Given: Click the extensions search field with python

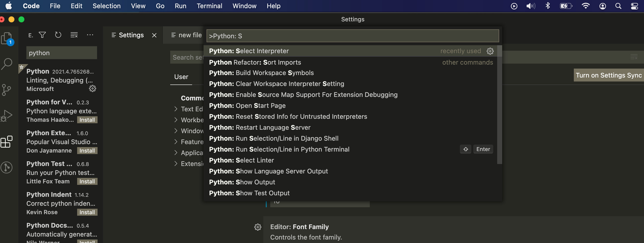Looking at the screenshot, I should (61, 53).
